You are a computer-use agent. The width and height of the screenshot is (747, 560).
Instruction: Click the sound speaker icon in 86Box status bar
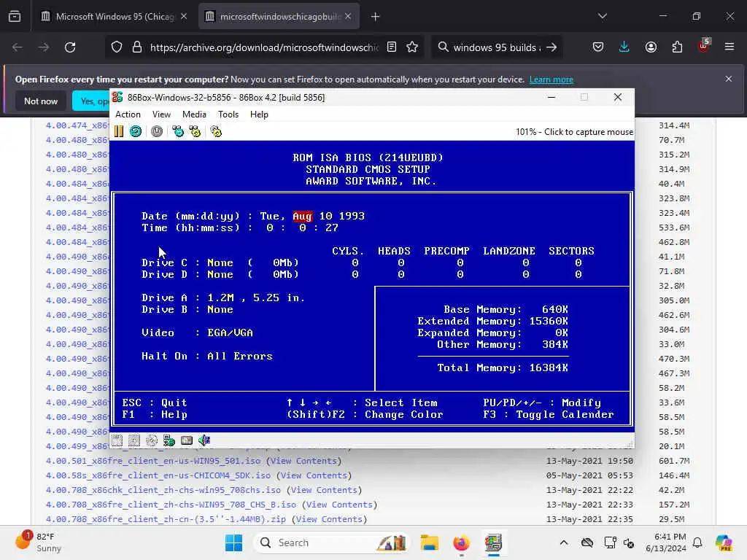click(x=204, y=440)
